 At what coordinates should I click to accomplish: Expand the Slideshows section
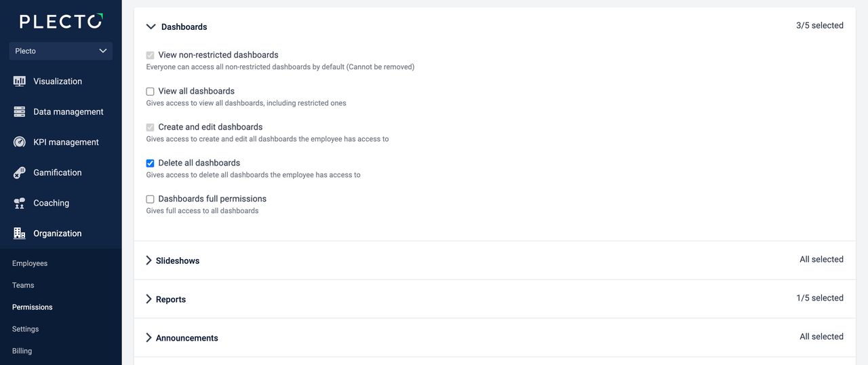pos(149,261)
